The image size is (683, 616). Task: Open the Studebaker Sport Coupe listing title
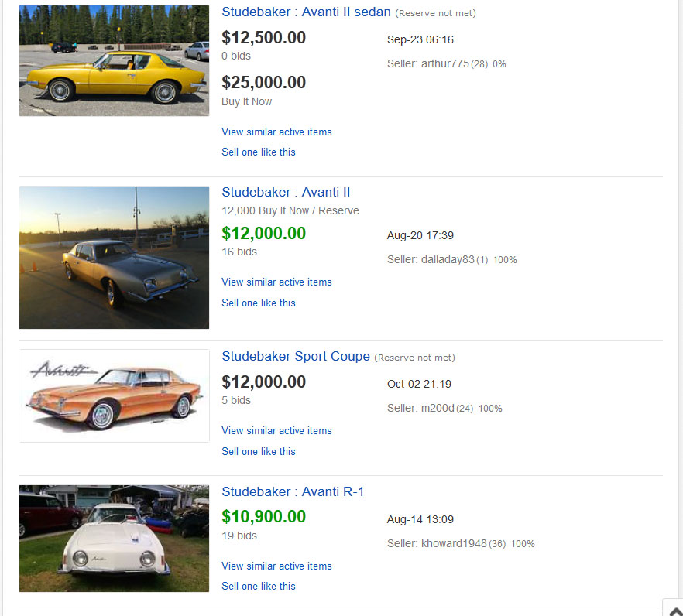(296, 357)
